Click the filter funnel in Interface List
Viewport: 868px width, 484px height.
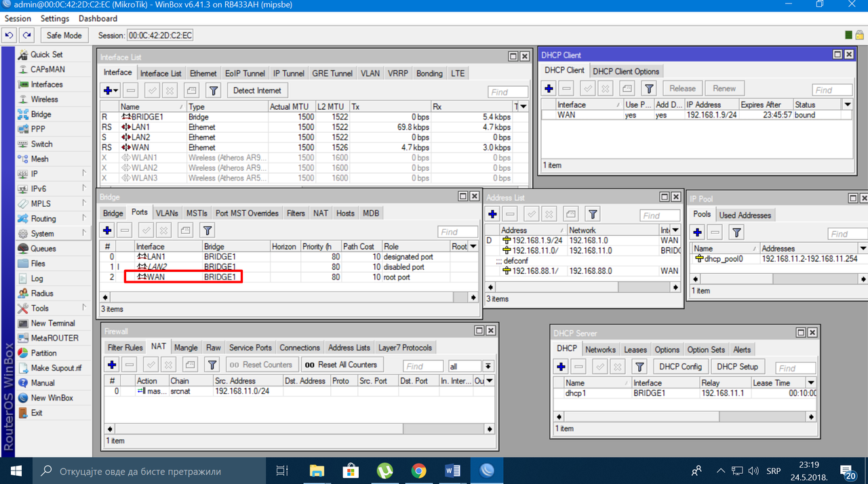pyautogui.click(x=214, y=90)
